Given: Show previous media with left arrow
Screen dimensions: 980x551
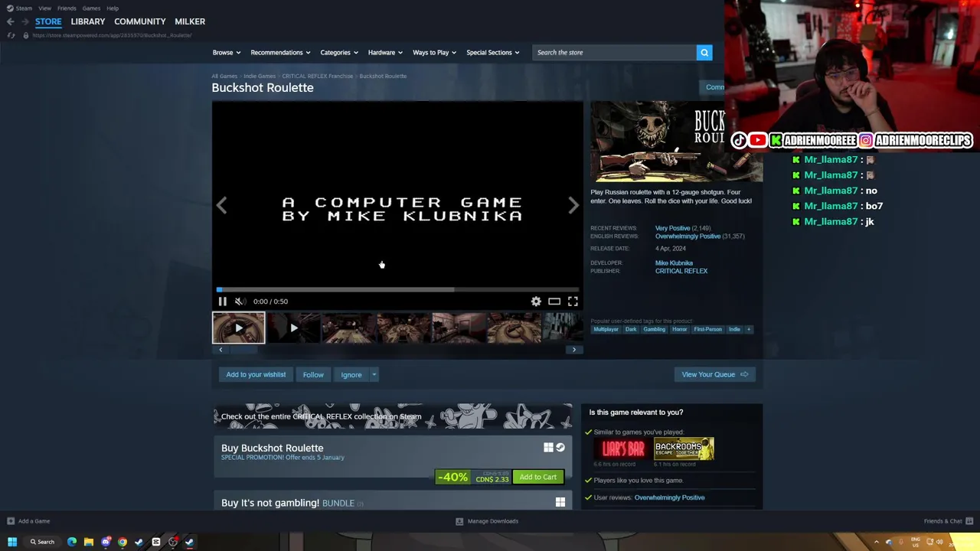Looking at the screenshot, I should (x=221, y=205).
